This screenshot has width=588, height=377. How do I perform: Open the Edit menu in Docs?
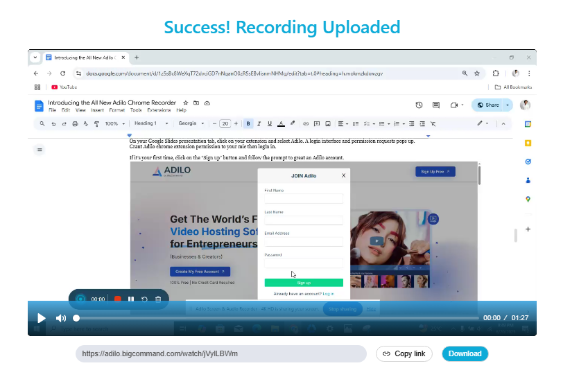coord(66,110)
